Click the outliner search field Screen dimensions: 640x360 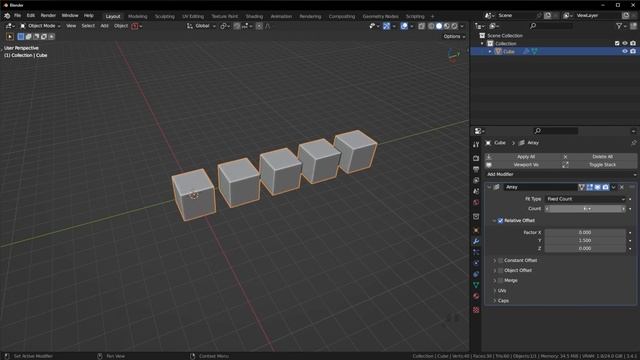point(551,26)
